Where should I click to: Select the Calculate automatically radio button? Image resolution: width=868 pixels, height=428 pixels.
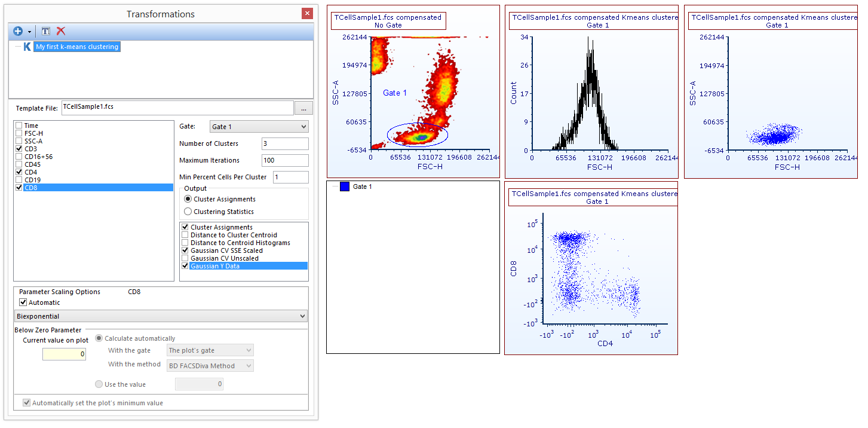pyautogui.click(x=99, y=338)
